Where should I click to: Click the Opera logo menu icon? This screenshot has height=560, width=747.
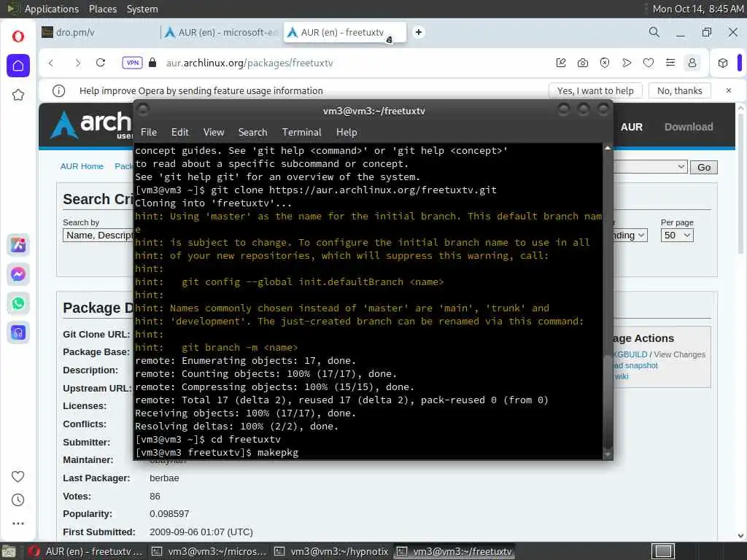18,36
